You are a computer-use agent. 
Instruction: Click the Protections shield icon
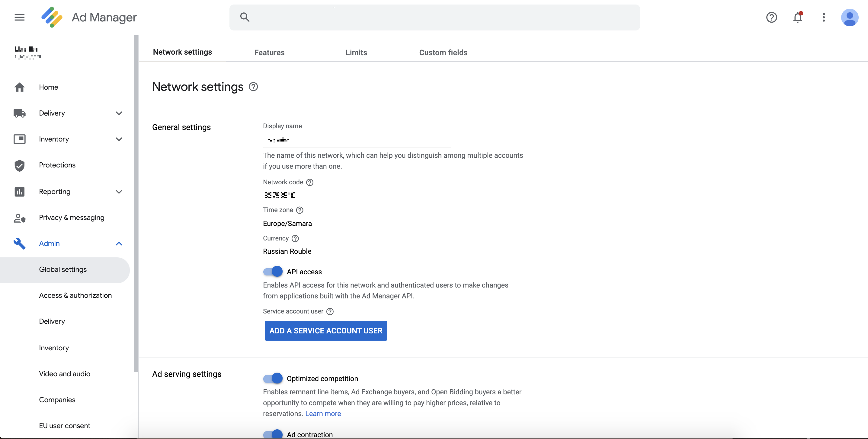20,165
